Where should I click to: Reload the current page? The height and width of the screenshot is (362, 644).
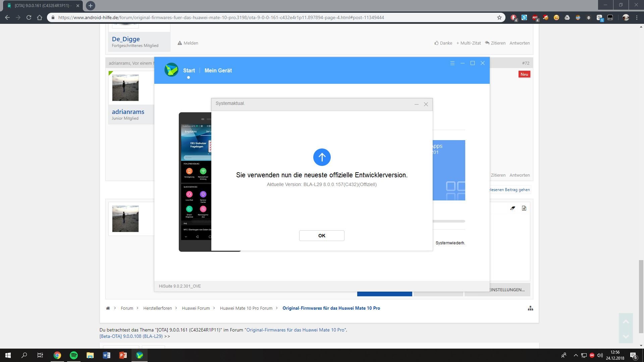(x=29, y=17)
